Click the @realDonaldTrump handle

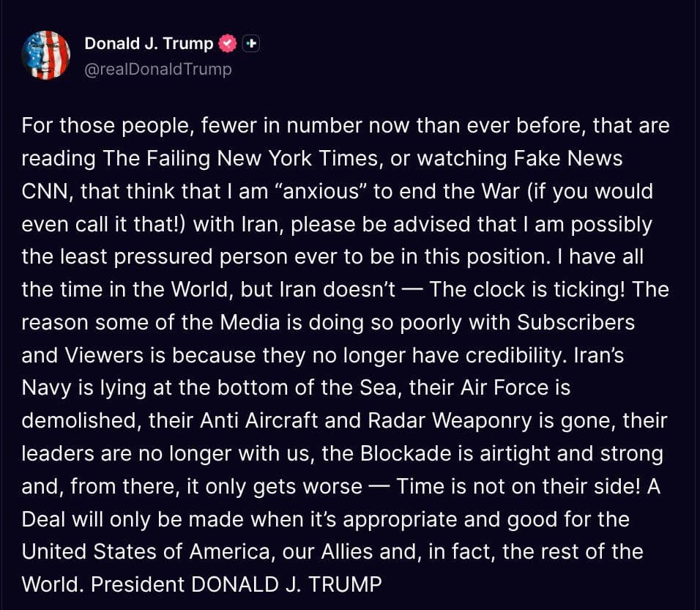[157, 70]
